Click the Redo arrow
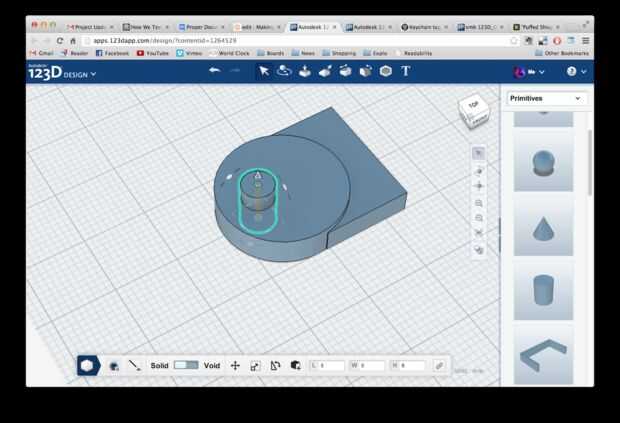The image size is (620, 423). click(235, 71)
